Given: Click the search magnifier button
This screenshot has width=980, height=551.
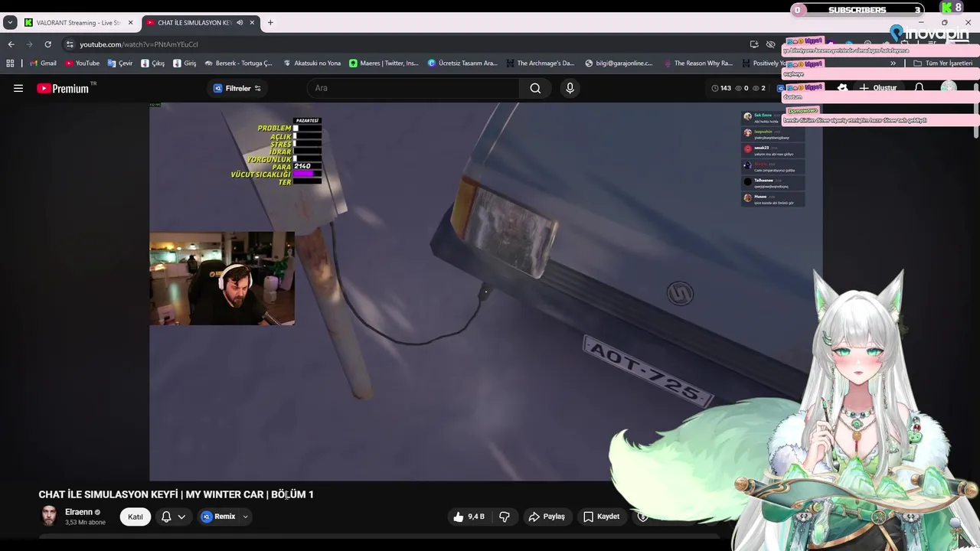Looking at the screenshot, I should [535, 88].
